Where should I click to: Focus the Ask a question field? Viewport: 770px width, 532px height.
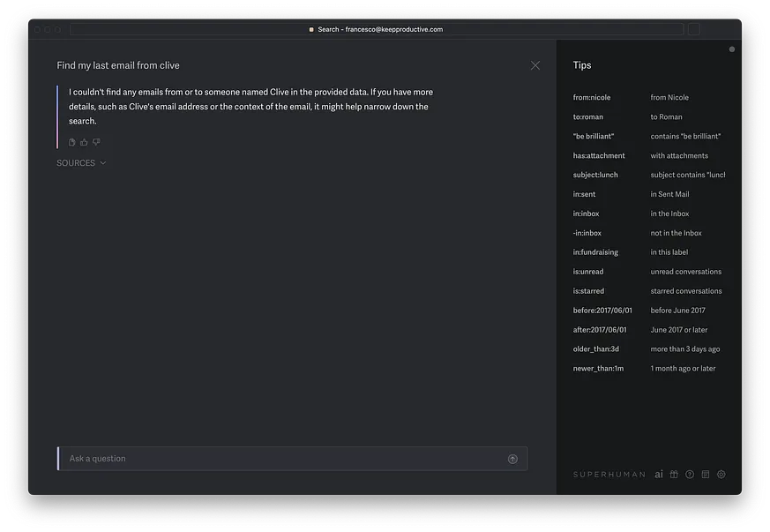tap(293, 459)
